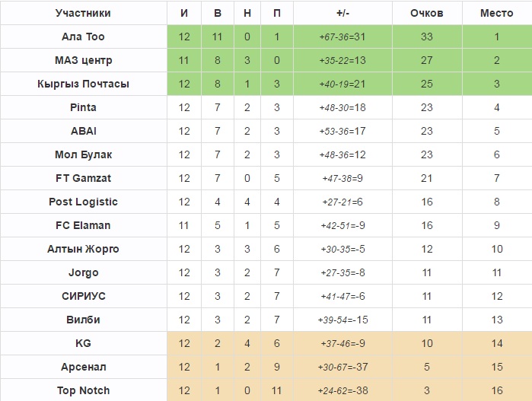Click the Алтын Жорго team name
This screenshot has width=532, height=401.
(x=83, y=249)
